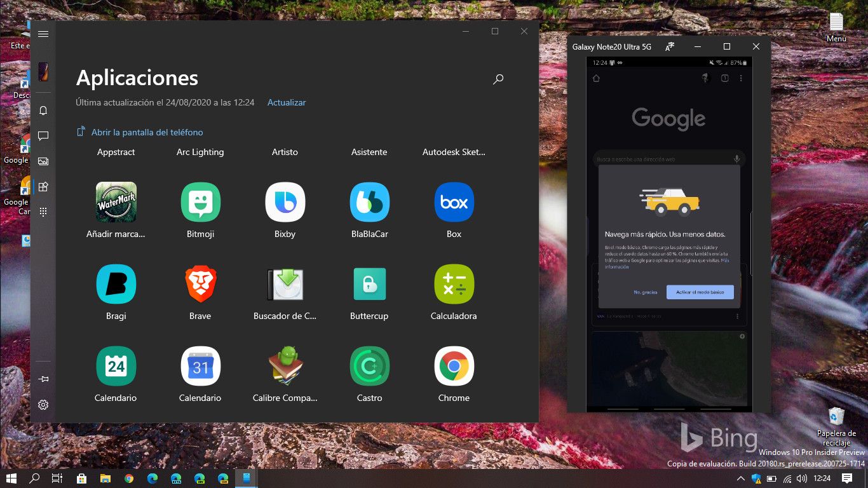
Task: Launch the Bixby app
Action: click(285, 202)
